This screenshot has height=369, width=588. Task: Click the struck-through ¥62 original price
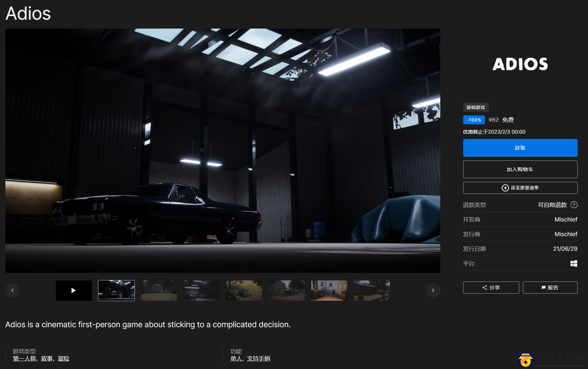(x=494, y=120)
